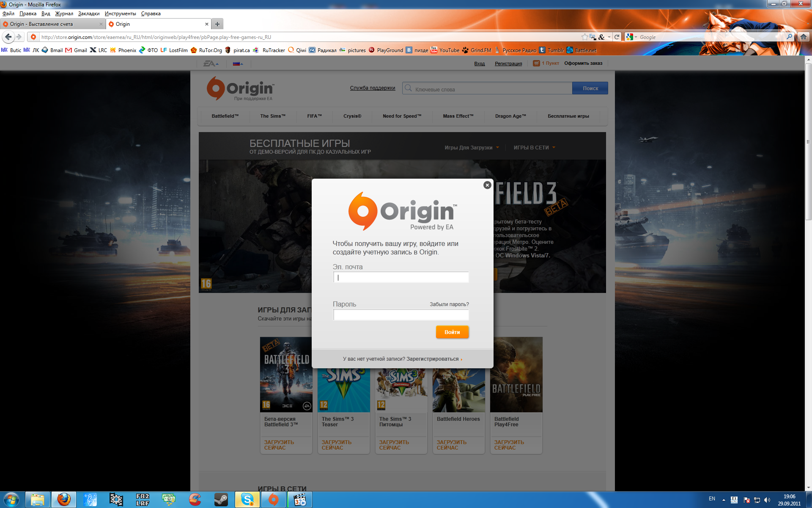Click the browser back button
The width and height of the screenshot is (812, 508).
8,37
